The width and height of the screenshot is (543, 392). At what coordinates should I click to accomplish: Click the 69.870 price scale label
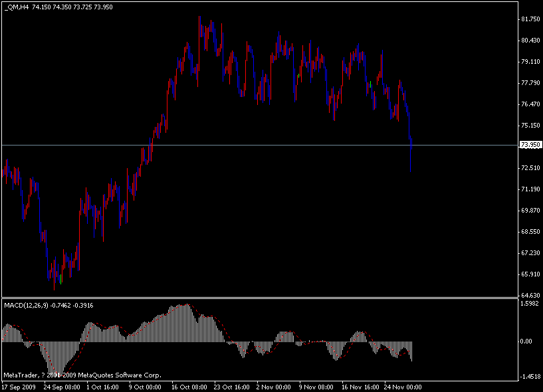coord(530,211)
